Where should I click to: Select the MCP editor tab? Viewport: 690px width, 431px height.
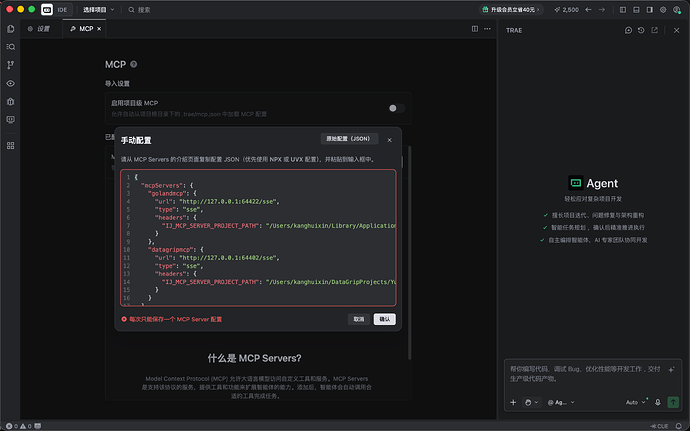point(83,29)
